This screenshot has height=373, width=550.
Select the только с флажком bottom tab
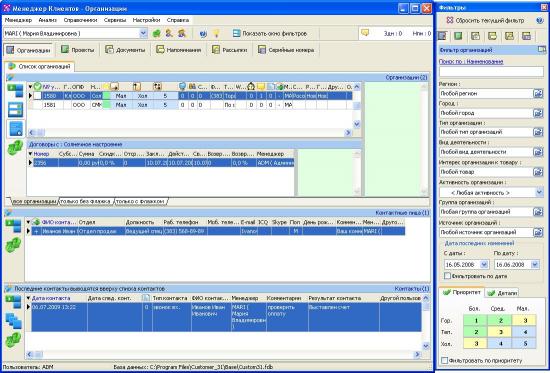click(x=141, y=201)
